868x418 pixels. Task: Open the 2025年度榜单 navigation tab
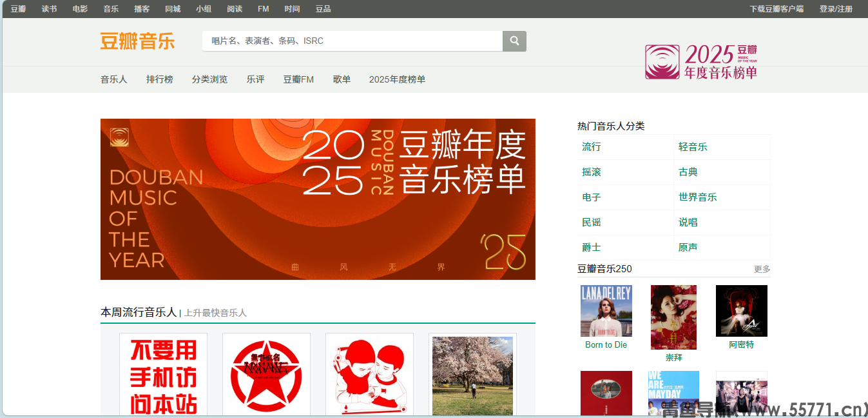(x=397, y=79)
